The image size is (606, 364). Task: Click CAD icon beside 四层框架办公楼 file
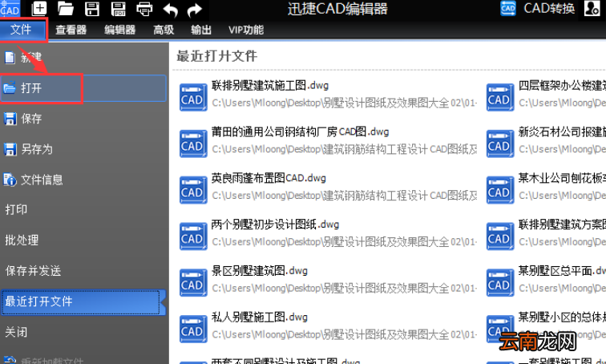point(500,97)
